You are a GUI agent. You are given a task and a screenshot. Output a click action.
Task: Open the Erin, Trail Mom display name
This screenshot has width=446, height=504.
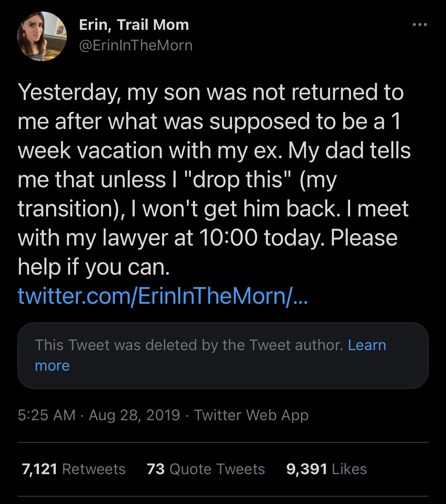134,25
